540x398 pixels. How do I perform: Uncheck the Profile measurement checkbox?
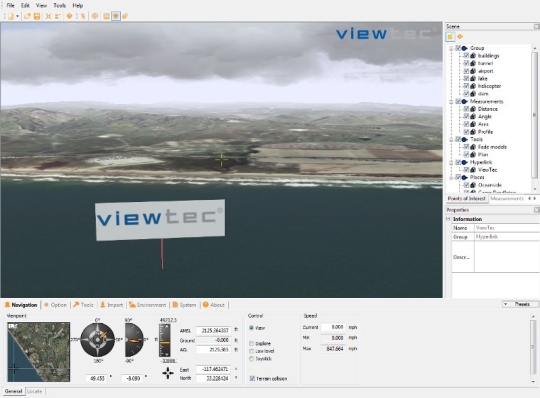pos(466,132)
